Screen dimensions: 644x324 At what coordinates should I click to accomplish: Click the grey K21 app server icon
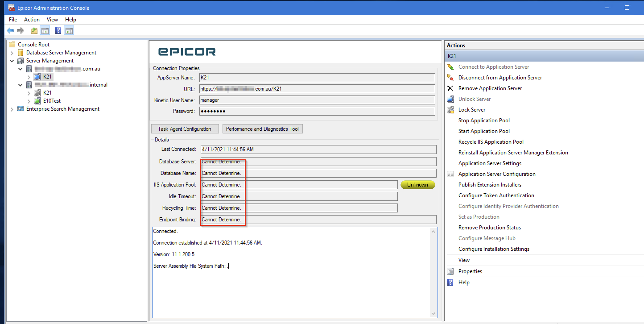(37, 93)
